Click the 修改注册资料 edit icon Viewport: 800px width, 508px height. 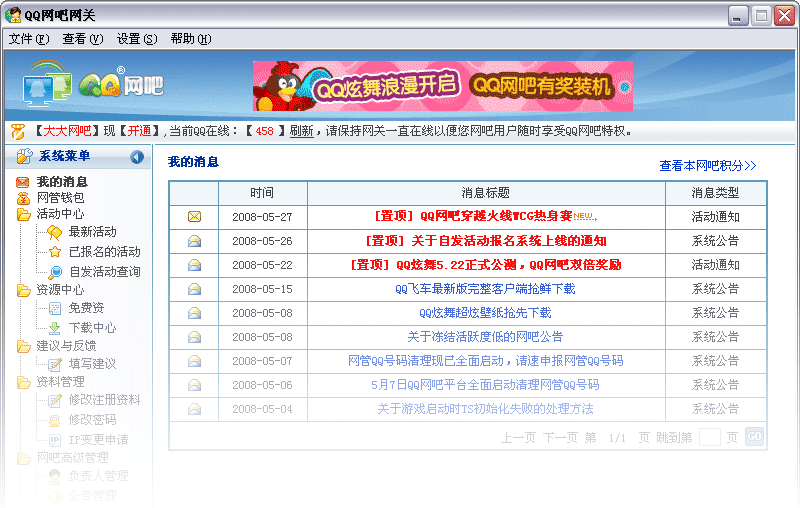pos(55,400)
